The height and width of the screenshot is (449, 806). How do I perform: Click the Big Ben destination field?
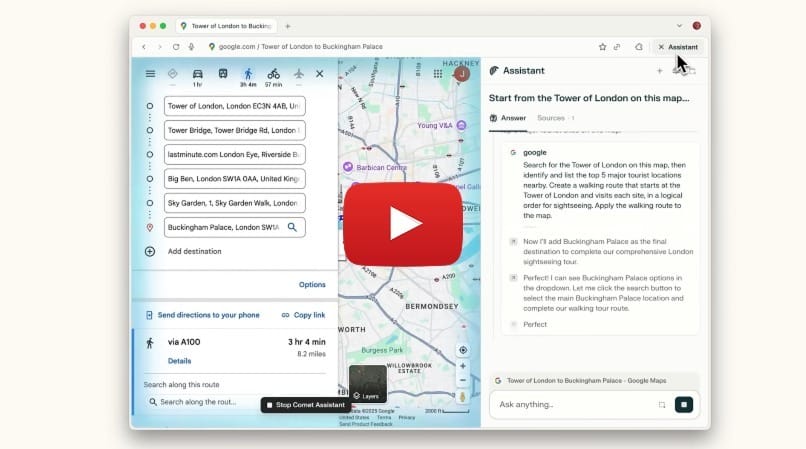pyautogui.click(x=234, y=178)
